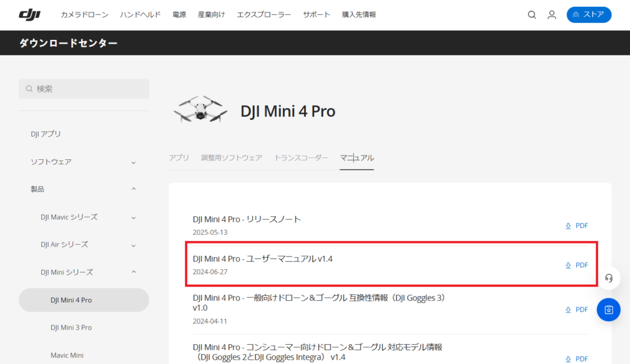Download the DJI Goggles 3 互換性情報 PDF

point(576,310)
